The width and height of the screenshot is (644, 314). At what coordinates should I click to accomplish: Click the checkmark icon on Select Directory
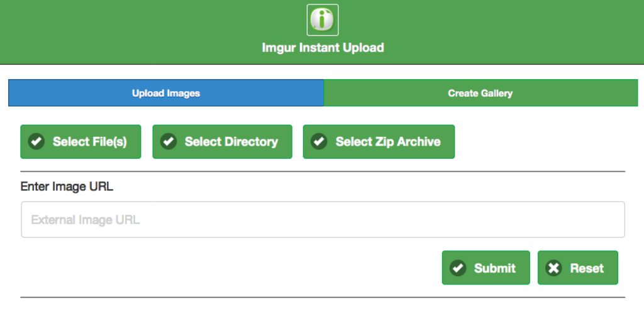tap(169, 142)
